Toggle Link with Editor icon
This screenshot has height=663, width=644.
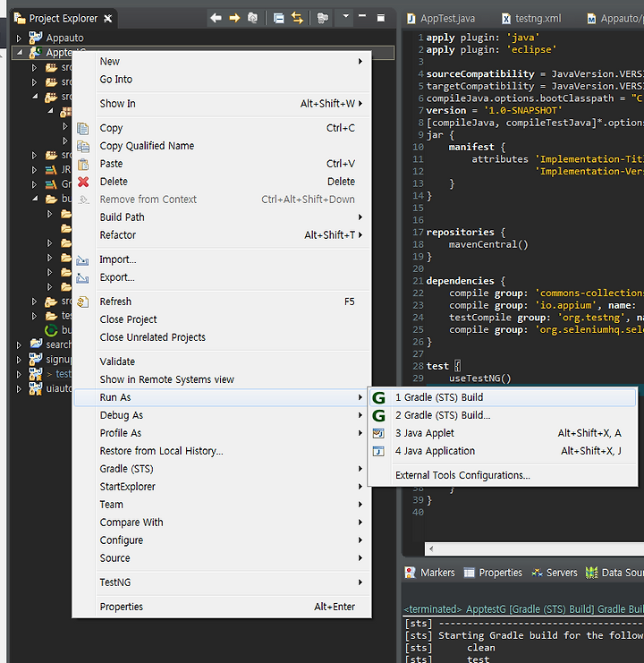(x=297, y=18)
